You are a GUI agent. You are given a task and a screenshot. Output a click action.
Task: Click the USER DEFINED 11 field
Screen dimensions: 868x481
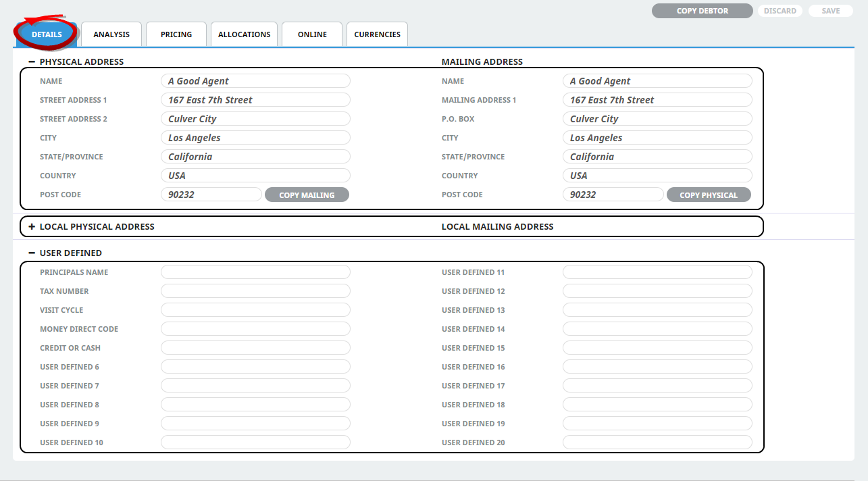tap(657, 272)
